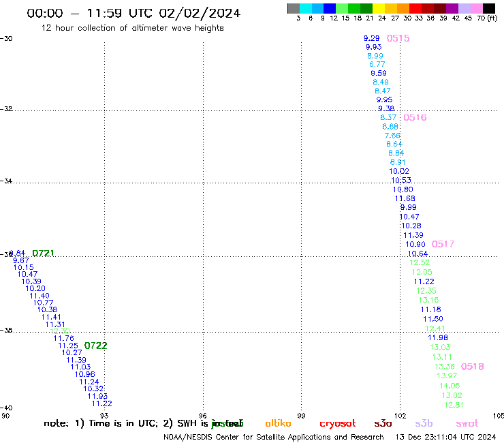This screenshot has width=504, height=443.
Task: Click the pink time label 0516
Action: (x=415, y=117)
